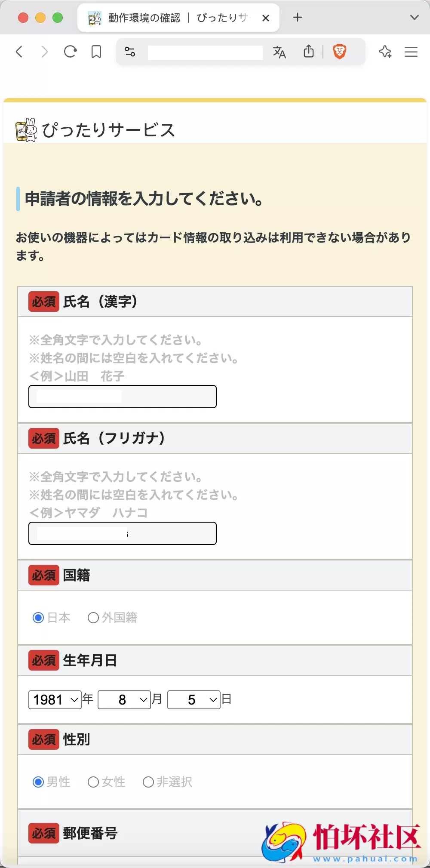Open the Leo AI sparkle icon
The width and height of the screenshot is (430, 868).
[x=385, y=52]
